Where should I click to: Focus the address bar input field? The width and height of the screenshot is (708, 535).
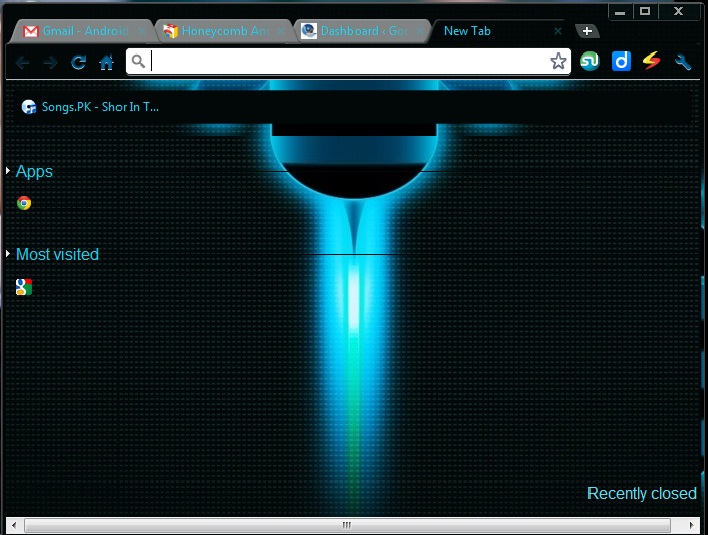(349, 61)
